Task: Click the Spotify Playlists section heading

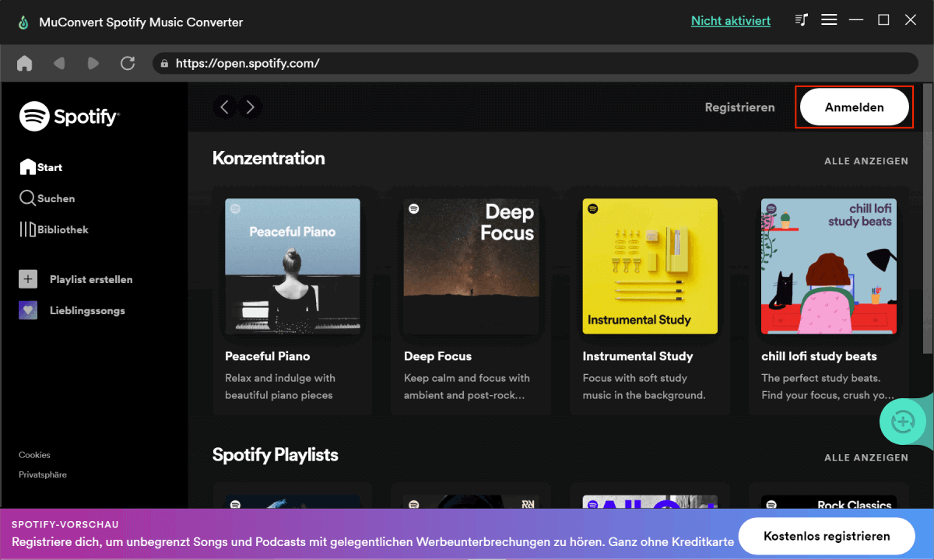Action: coord(276,455)
